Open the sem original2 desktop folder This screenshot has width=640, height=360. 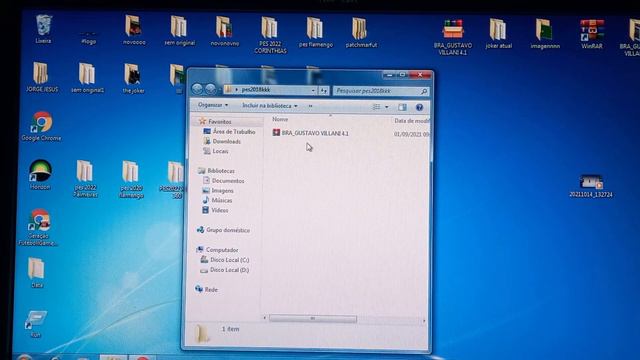point(87,78)
